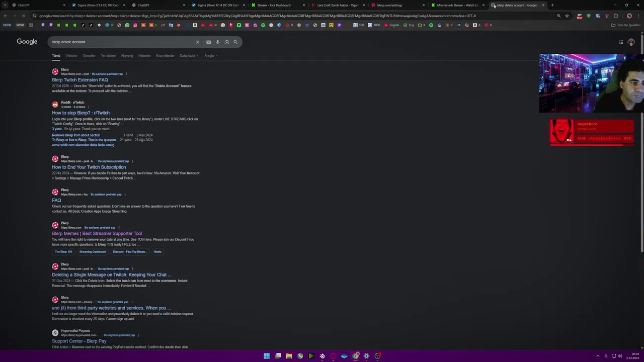Switch to the Görseller tab
Viewport: 644px width, 362px height.
pos(89,56)
